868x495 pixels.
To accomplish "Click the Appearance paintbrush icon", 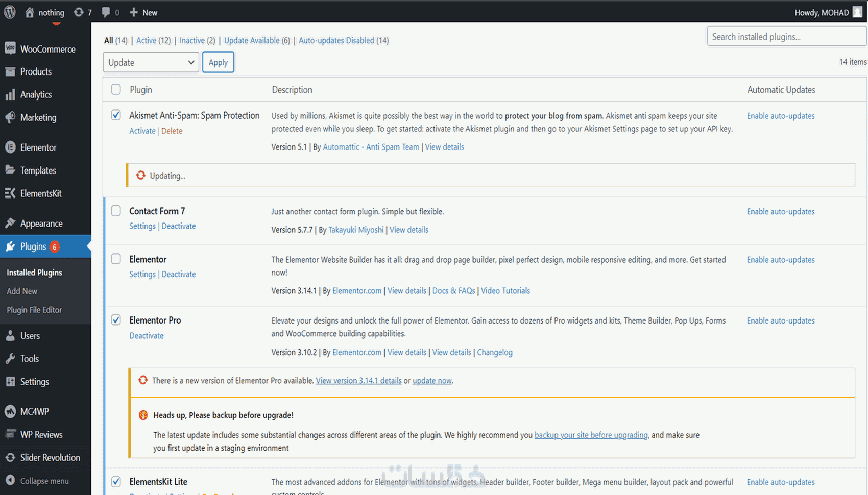I will (x=10, y=223).
